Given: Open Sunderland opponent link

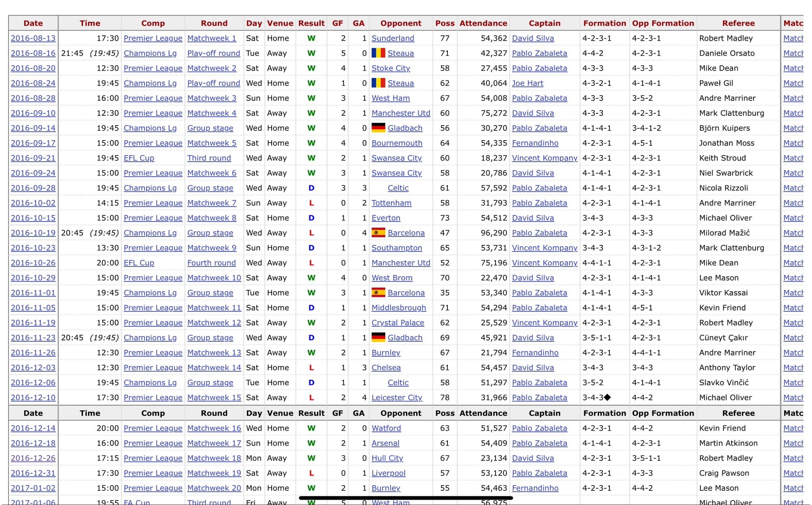Looking at the screenshot, I should coord(393,38).
